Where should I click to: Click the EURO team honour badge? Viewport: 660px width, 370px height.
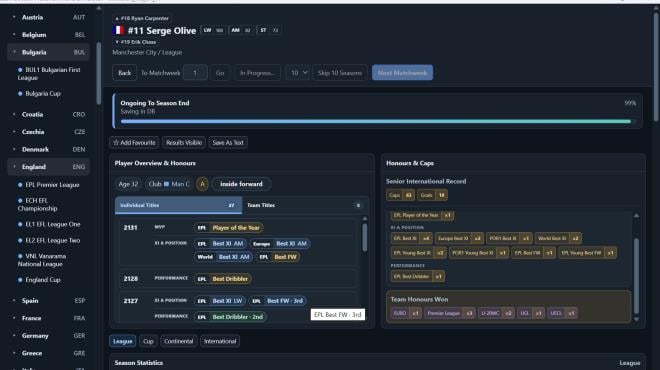pos(406,313)
